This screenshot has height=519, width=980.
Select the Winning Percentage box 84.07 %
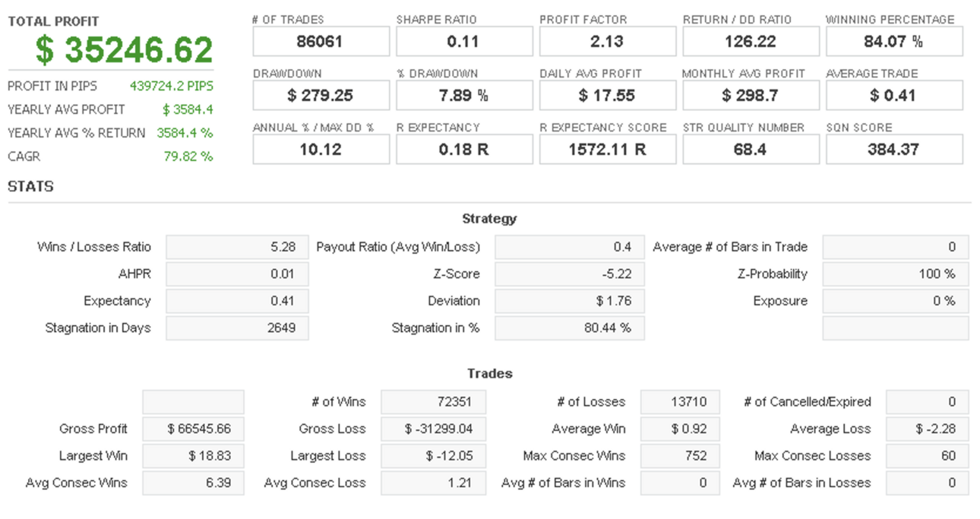tap(894, 42)
